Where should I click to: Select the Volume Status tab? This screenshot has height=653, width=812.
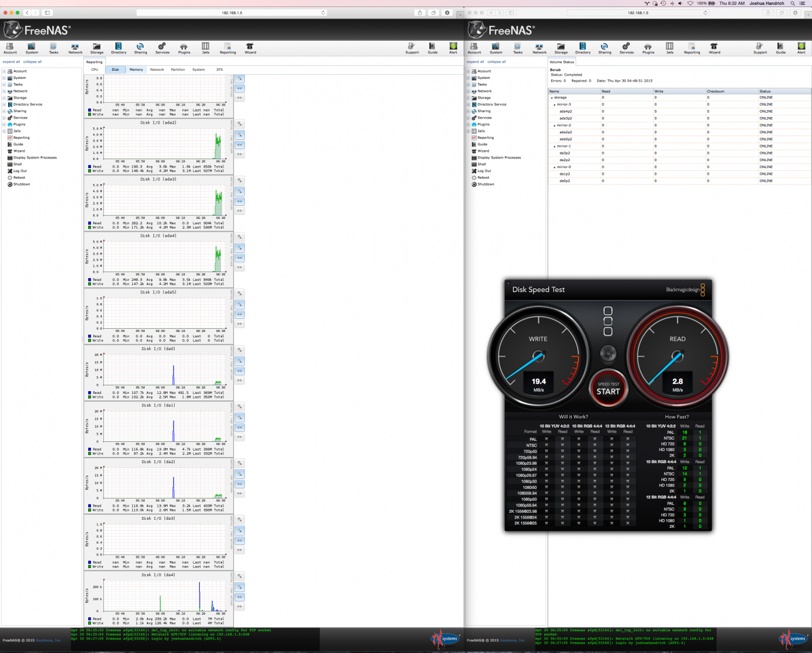coord(561,62)
